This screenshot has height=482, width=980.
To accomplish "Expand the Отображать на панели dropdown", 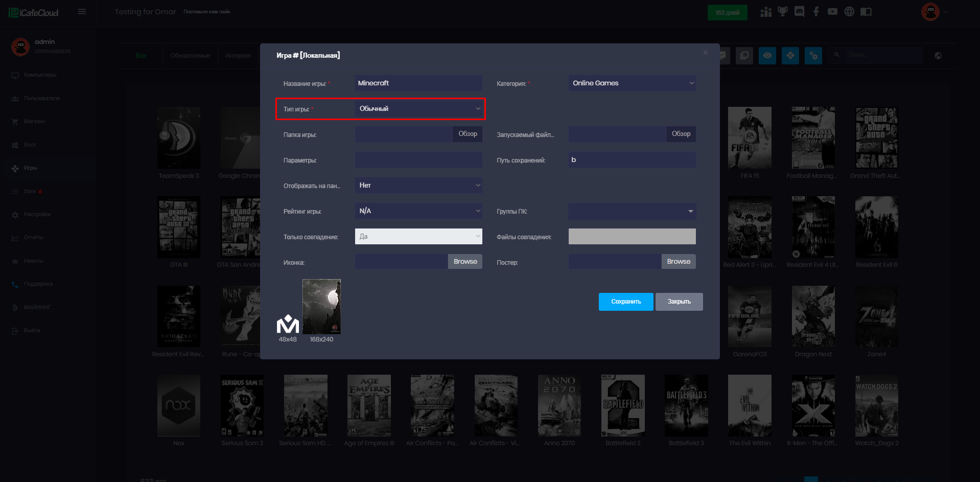I will pyautogui.click(x=418, y=186).
